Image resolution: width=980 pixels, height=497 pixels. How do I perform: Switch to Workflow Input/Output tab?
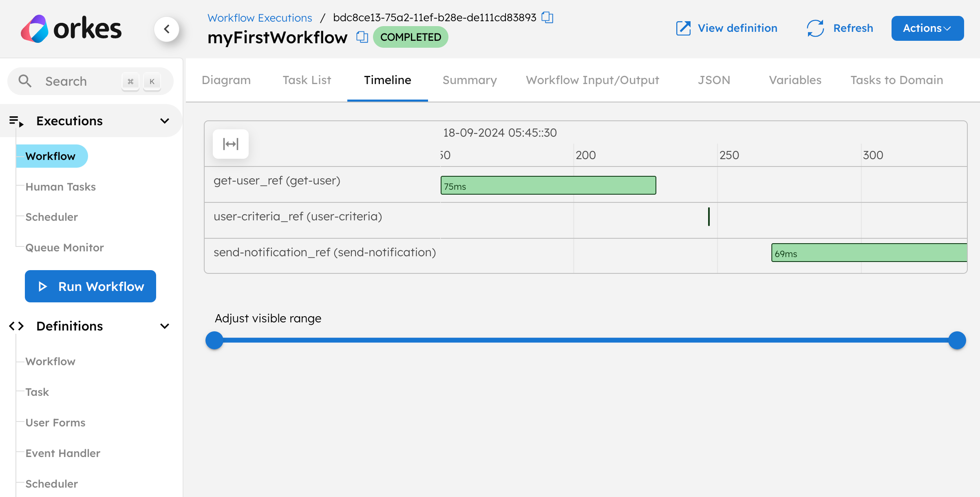pyautogui.click(x=592, y=80)
